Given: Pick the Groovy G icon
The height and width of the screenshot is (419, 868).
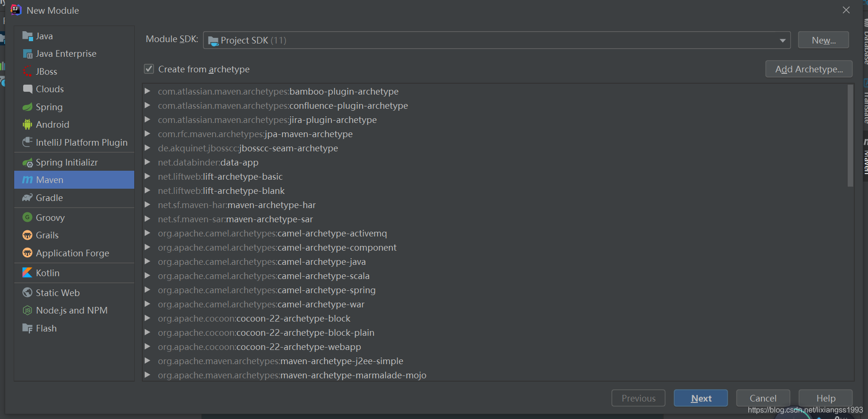Looking at the screenshot, I should 27,218.
